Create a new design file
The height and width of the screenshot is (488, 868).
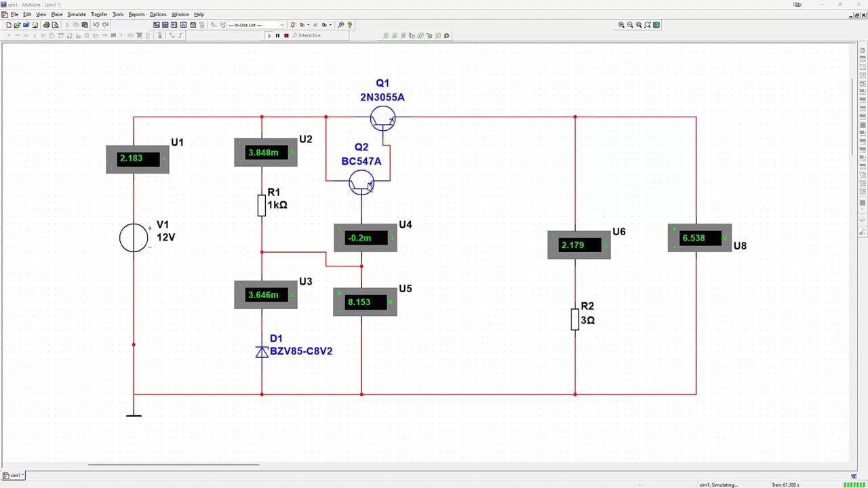pos(8,25)
